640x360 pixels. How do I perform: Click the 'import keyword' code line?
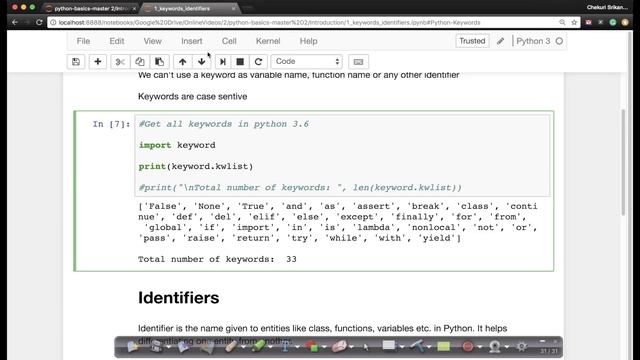point(177,145)
